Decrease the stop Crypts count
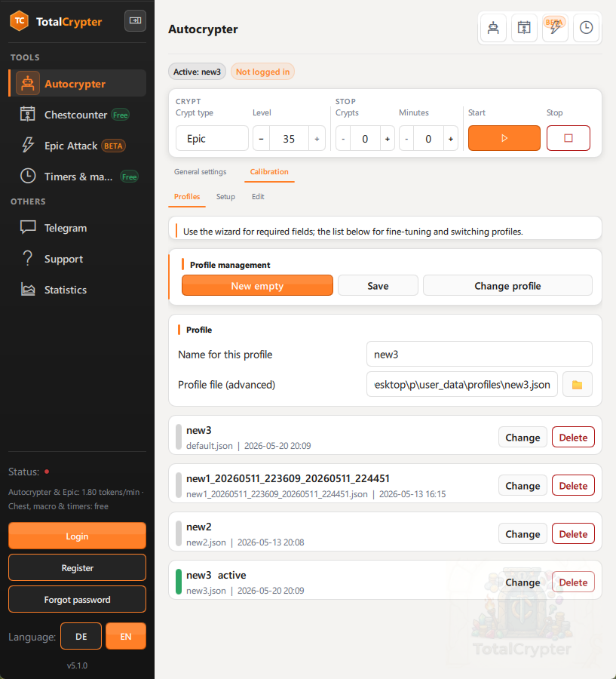 (343, 139)
